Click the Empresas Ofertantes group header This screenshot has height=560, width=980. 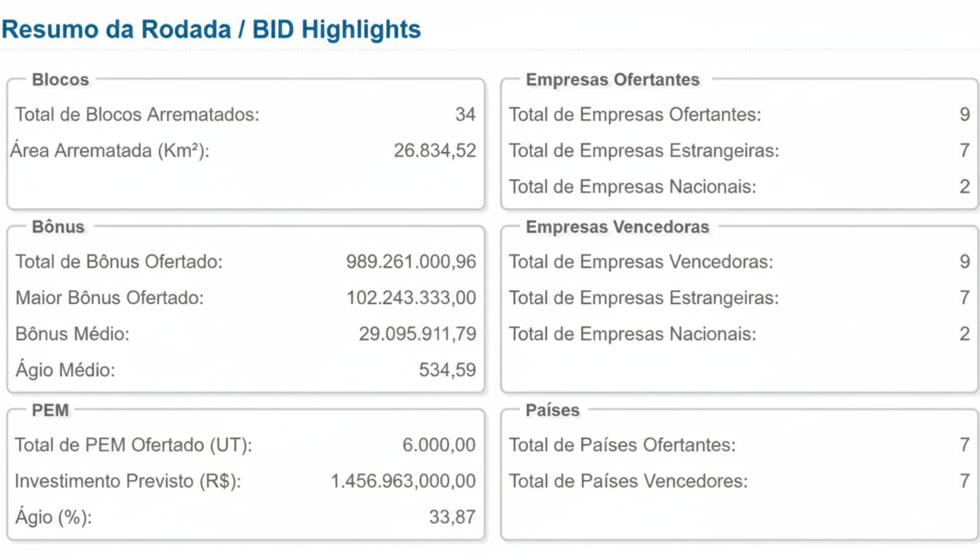612,79
